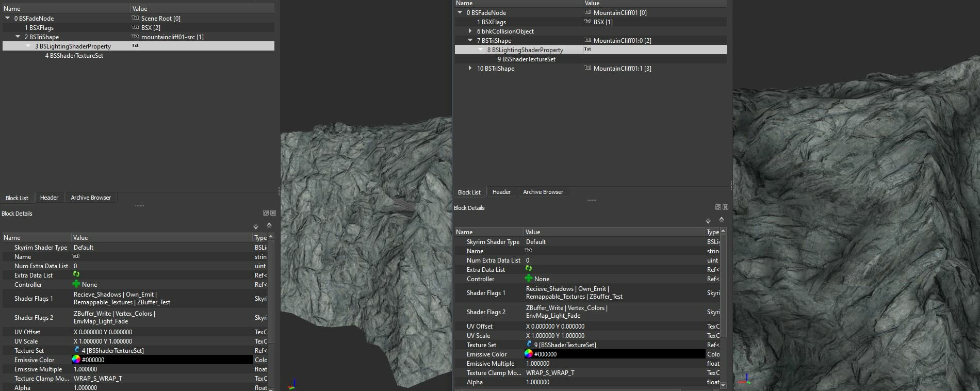Click the up arrow in left Block Details
Screen dimensions: 980x391
pyautogui.click(x=269, y=225)
